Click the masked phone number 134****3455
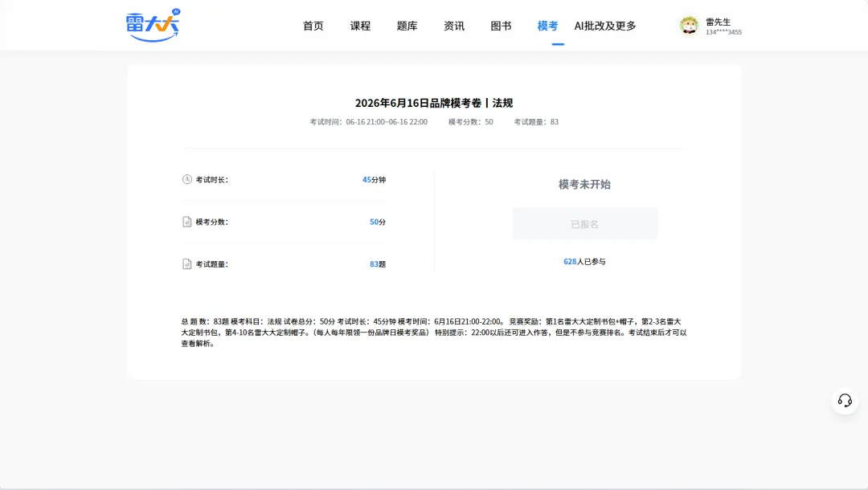The height and width of the screenshot is (490, 868). click(723, 32)
